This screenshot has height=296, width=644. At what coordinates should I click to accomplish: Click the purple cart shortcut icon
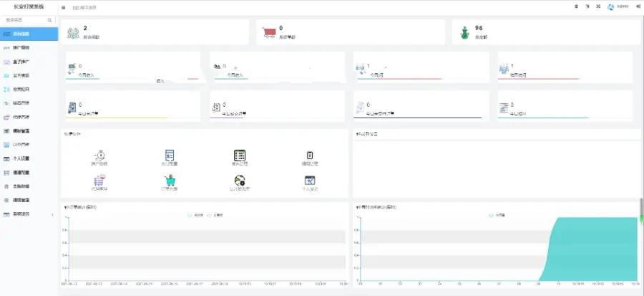point(99,180)
